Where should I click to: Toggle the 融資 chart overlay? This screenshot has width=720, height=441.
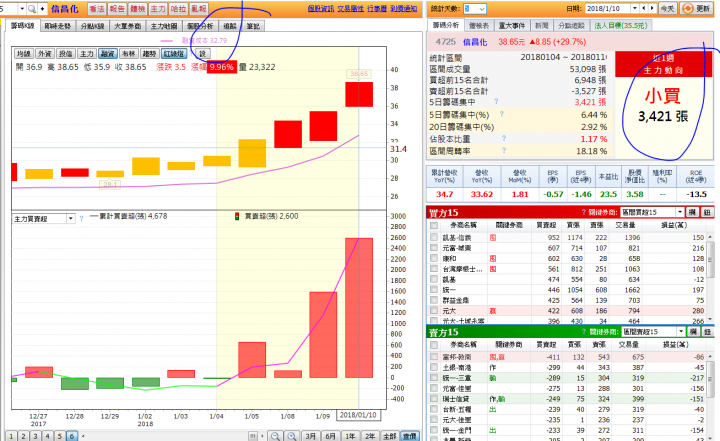pyautogui.click(x=107, y=54)
